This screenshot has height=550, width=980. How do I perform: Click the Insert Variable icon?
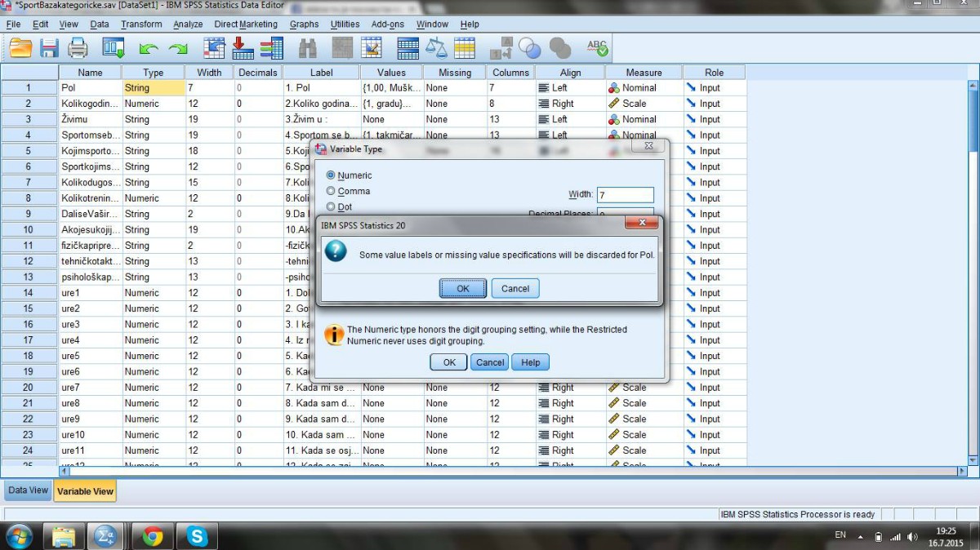tap(372, 48)
